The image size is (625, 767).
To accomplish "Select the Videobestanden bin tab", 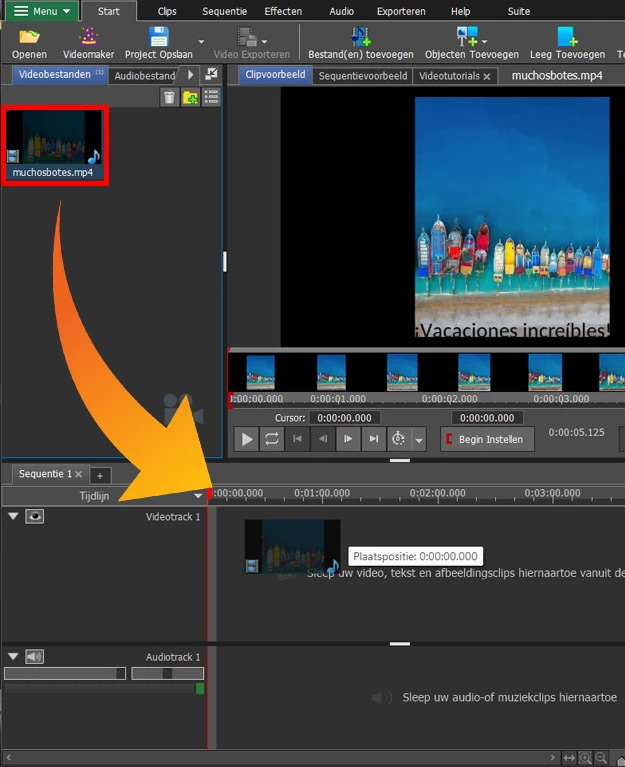I will click(x=60, y=75).
